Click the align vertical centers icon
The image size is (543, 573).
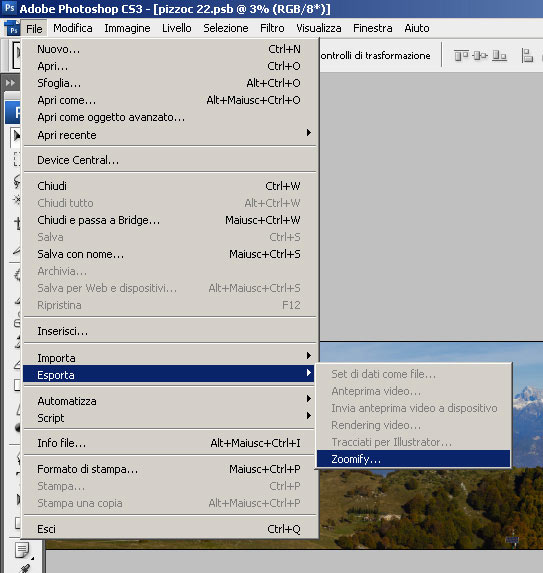pos(480,56)
